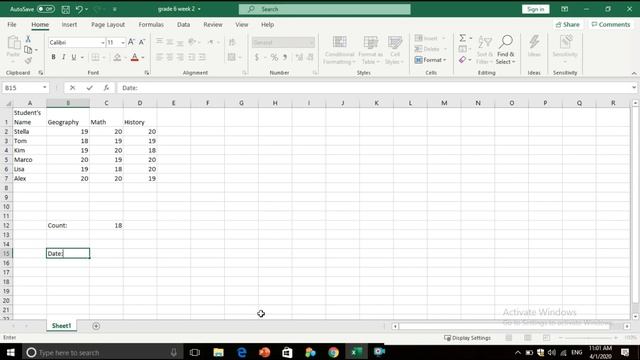Switch to the Formulas tab
This screenshot has width=640, height=360.
[x=151, y=24]
